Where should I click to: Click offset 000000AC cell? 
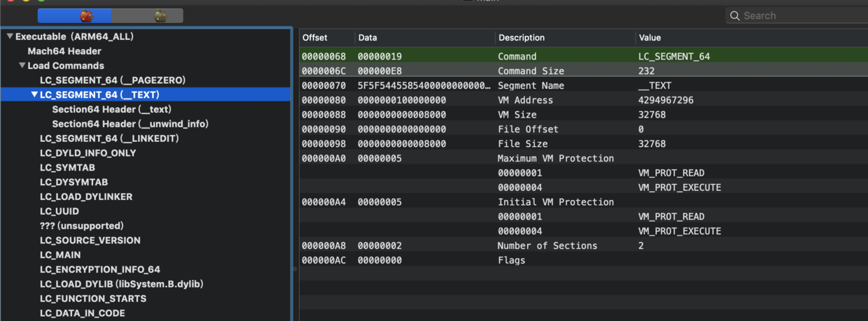tap(324, 260)
